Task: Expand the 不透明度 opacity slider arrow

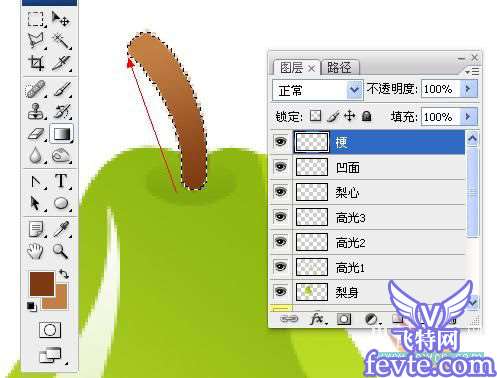Action: click(468, 89)
